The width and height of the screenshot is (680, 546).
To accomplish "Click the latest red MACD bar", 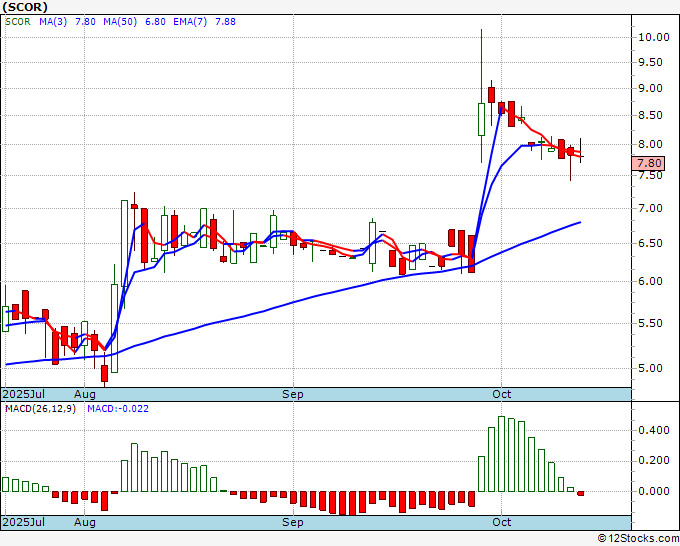I will click(x=581, y=494).
